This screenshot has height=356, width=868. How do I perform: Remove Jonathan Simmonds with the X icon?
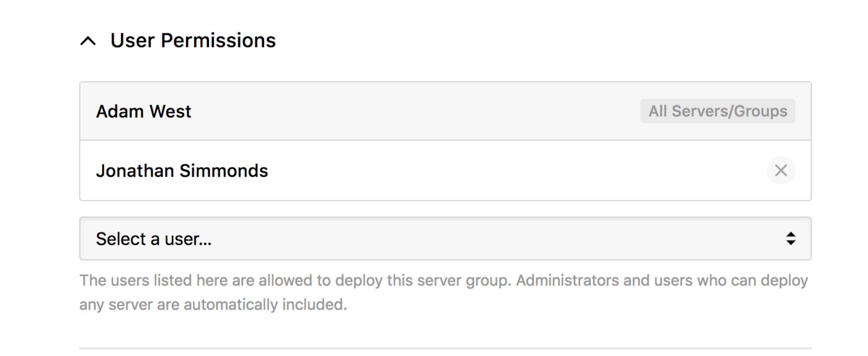click(781, 170)
